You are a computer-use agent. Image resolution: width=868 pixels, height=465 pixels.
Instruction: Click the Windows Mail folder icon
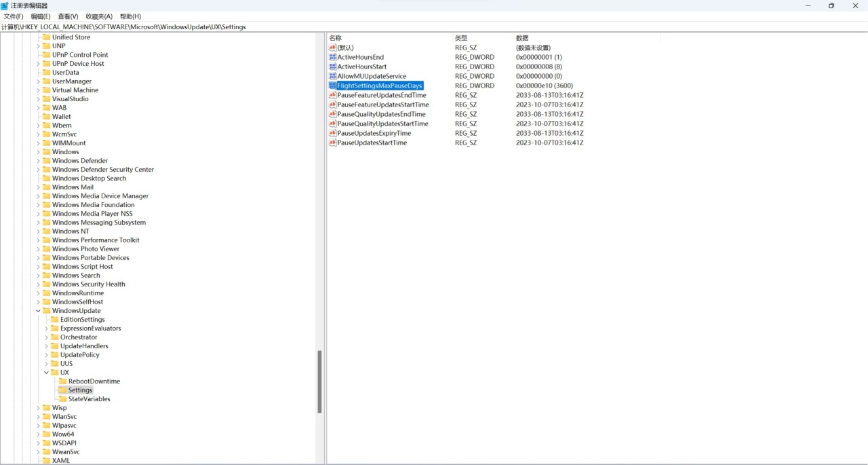46,187
